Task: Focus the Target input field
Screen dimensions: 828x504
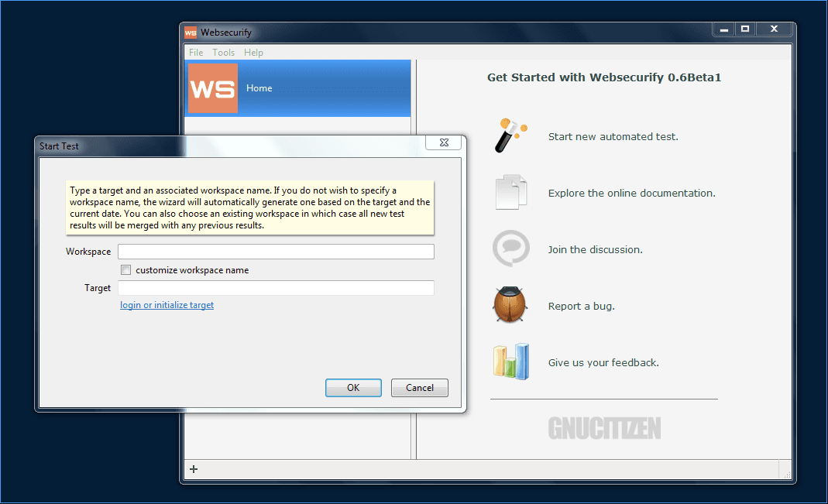Action: [277, 288]
